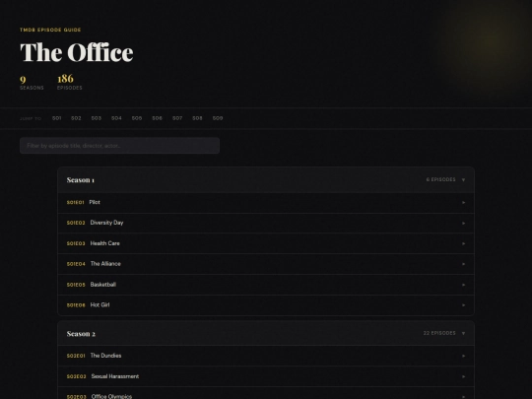
Task: Click the S02E02 episode code
Action: pos(76,376)
